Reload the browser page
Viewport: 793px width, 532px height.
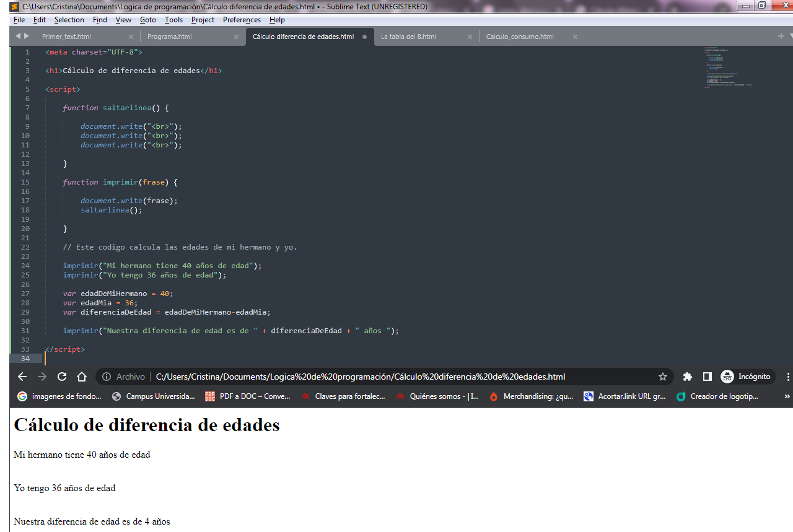62,377
